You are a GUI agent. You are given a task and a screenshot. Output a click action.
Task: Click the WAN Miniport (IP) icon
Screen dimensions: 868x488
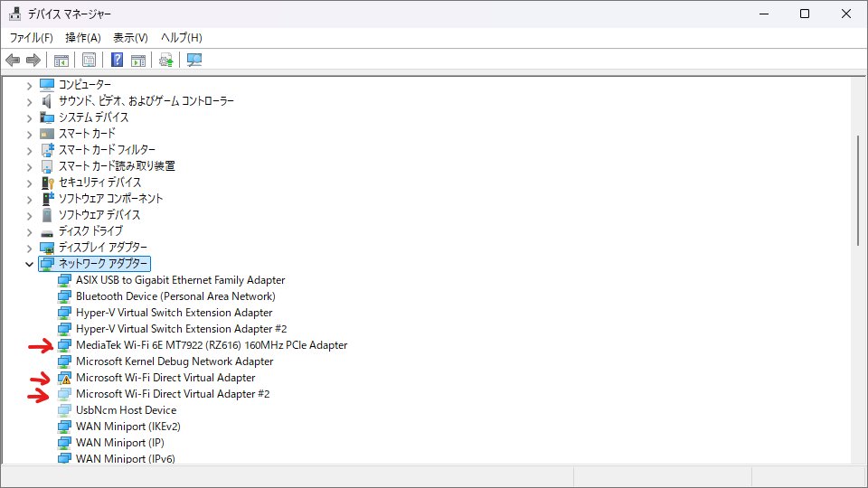pyautogui.click(x=65, y=443)
